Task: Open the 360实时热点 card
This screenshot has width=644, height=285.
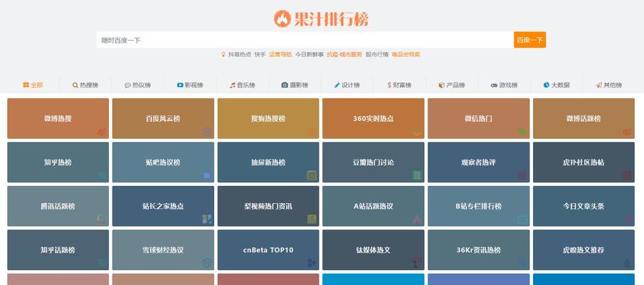Action: [374, 118]
